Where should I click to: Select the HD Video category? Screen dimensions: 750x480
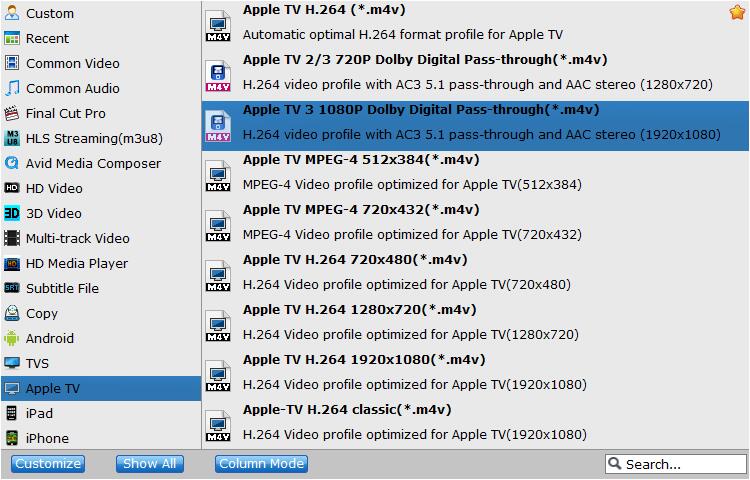coord(101,188)
